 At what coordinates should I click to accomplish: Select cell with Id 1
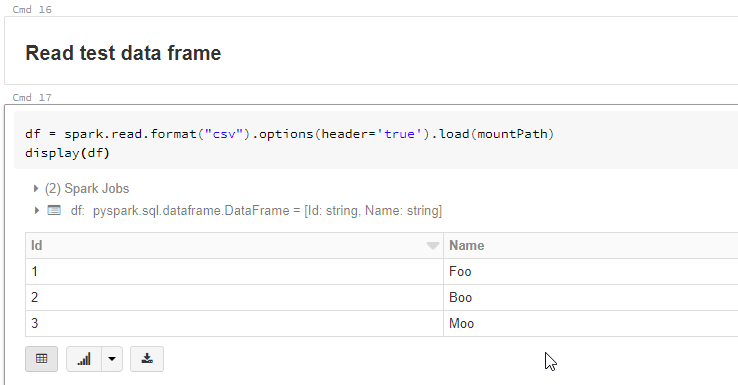pos(234,272)
